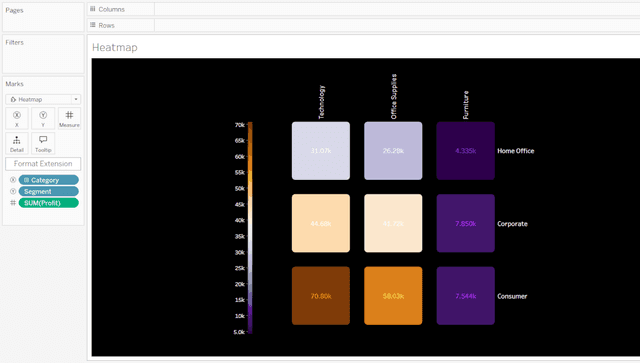Screen dimensions: 640x363
Task: Open the Heatmap mark type dropdown
Action: point(43,99)
